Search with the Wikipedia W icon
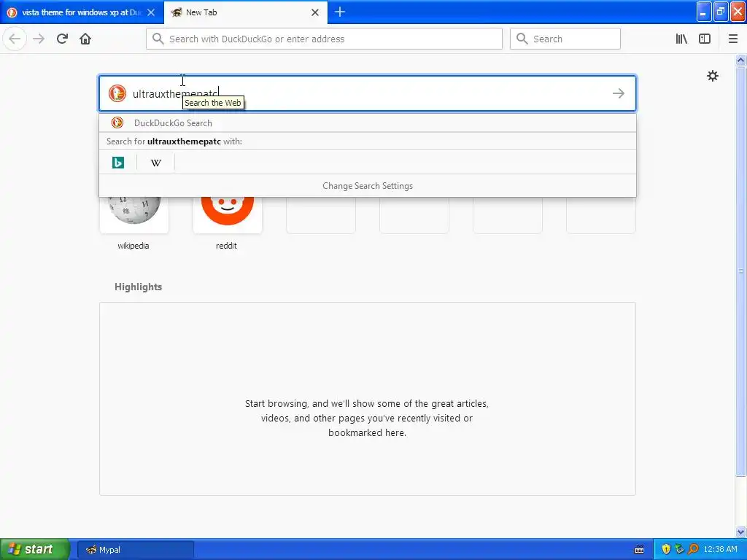Viewport: 747px width, 560px height. (156, 163)
